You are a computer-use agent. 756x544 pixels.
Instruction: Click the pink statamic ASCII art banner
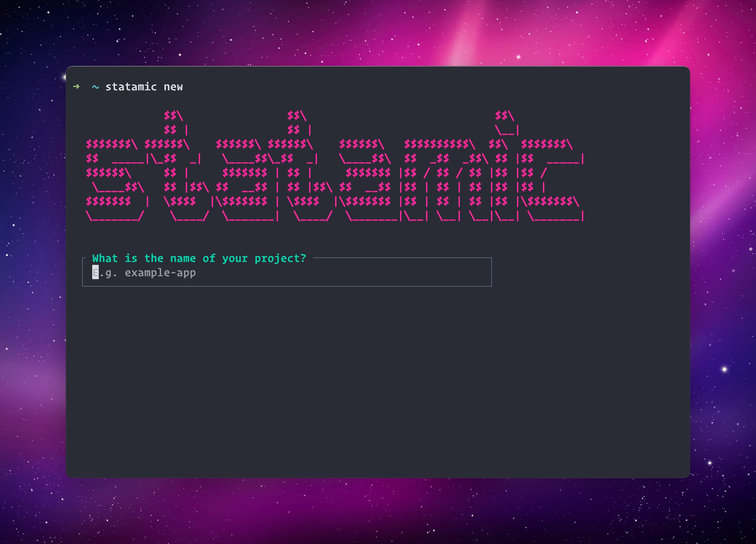coord(333,167)
